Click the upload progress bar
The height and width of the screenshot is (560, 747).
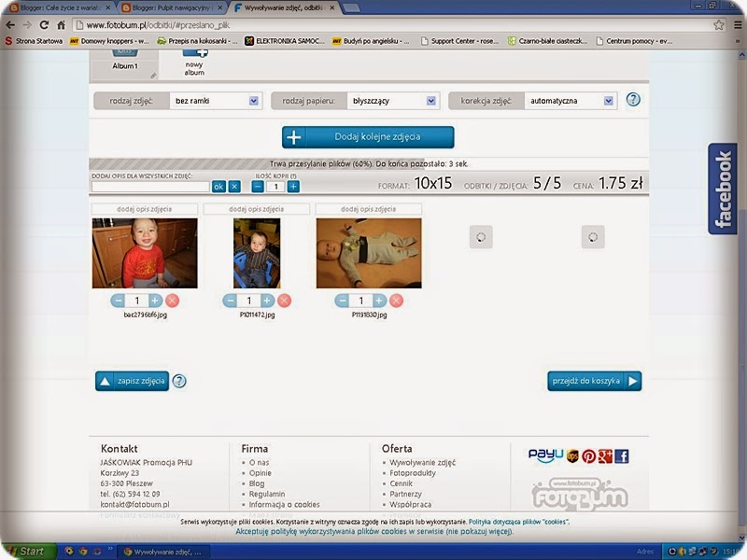click(369, 163)
